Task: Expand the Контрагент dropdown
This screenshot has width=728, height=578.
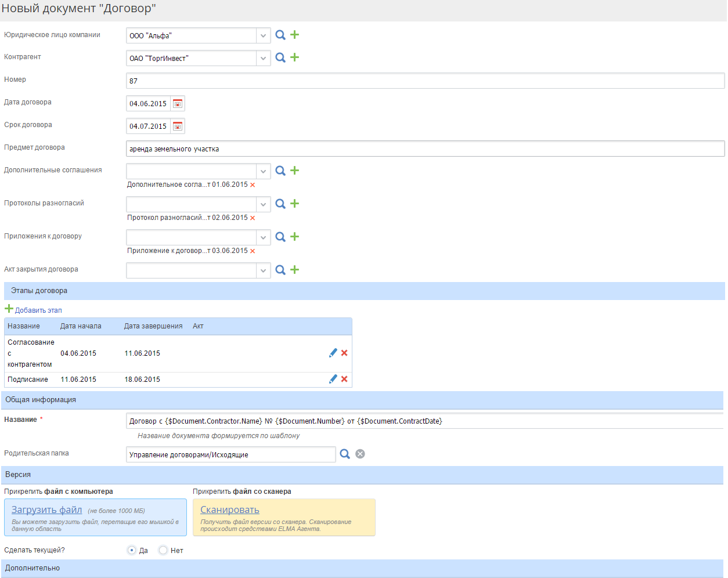Action: [263, 58]
